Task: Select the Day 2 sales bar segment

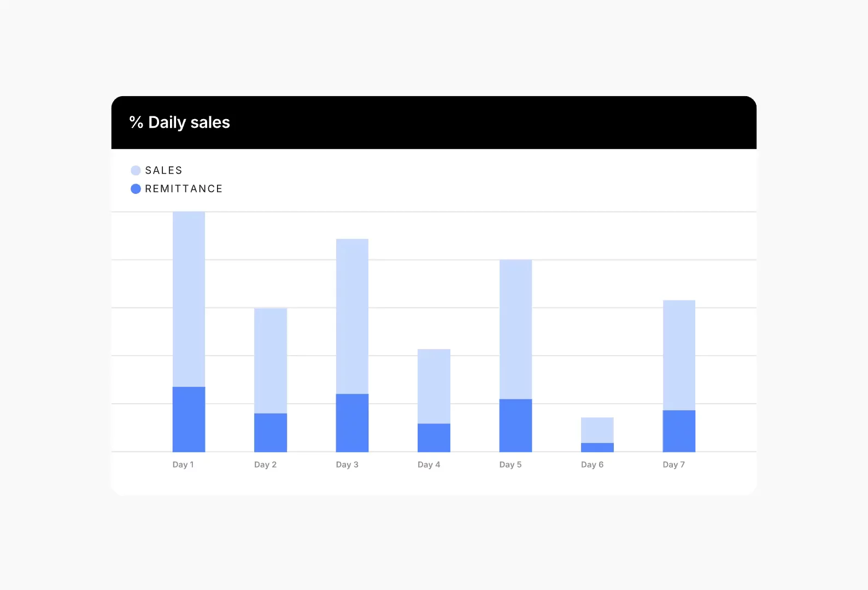Action: click(x=271, y=361)
